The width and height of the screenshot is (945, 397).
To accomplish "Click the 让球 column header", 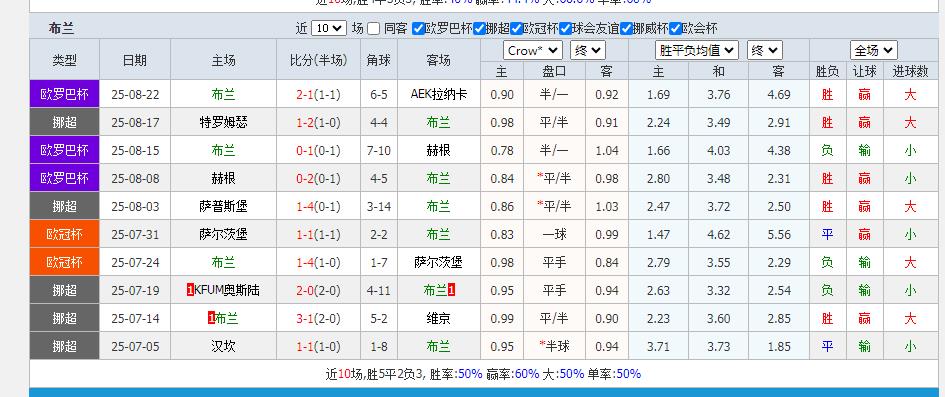I will pos(864,72).
